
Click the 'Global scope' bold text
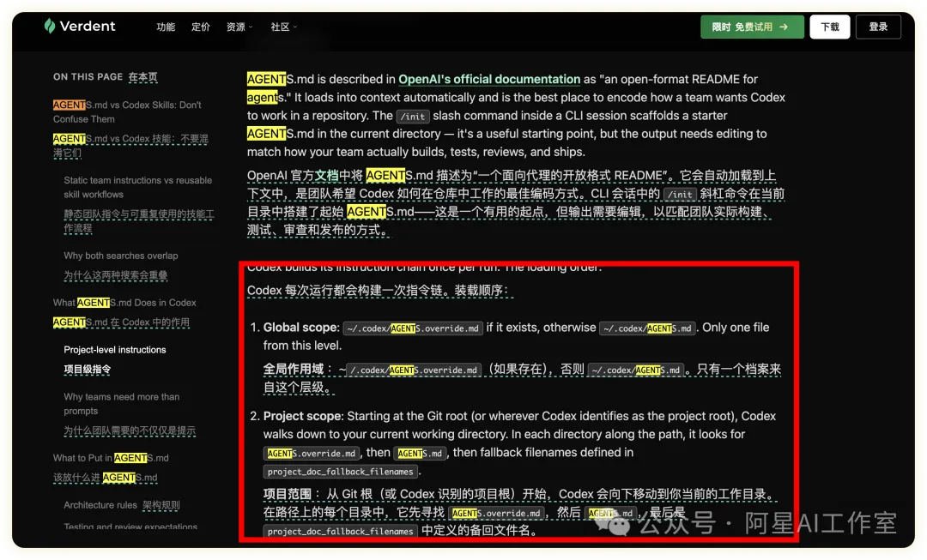[301, 328]
